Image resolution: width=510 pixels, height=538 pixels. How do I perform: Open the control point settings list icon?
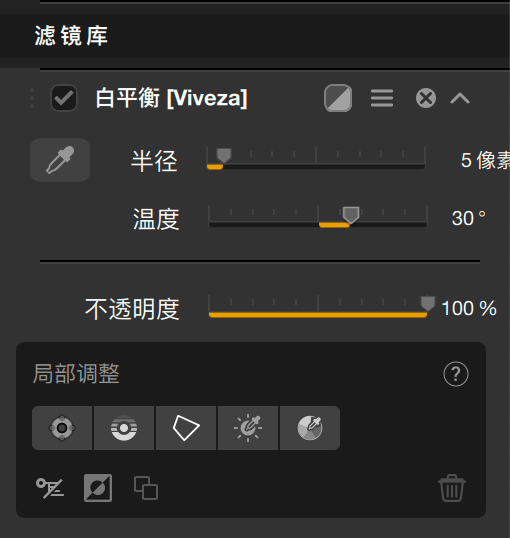pos(50,488)
